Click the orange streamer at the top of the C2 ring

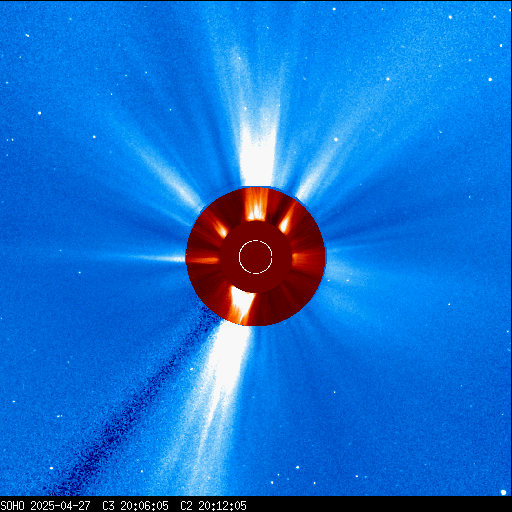click(x=256, y=204)
